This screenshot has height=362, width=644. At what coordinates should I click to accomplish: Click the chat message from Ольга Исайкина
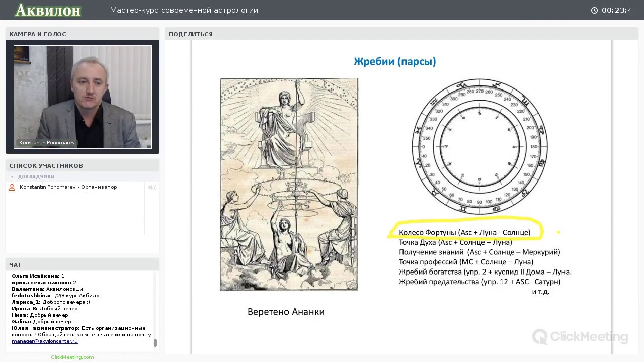pyautogui.click(x=38, y=276)
